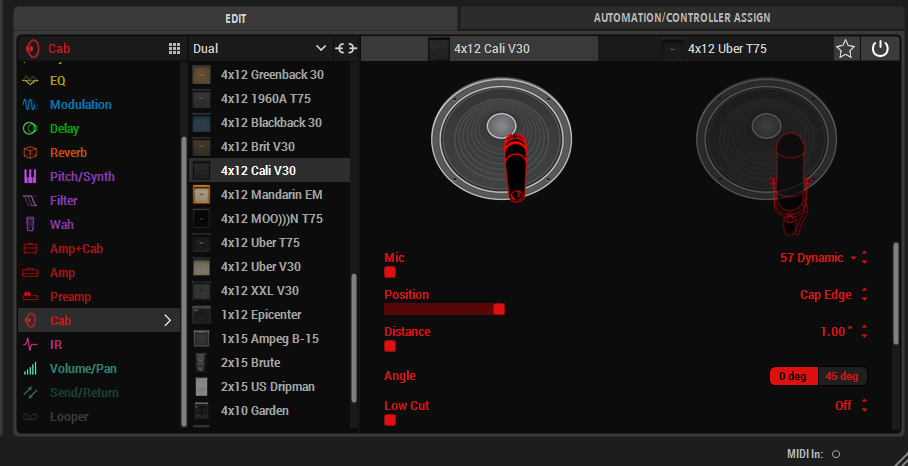Click the IR waveform icon
Screen dimensions: 908x466
(30, 345)
